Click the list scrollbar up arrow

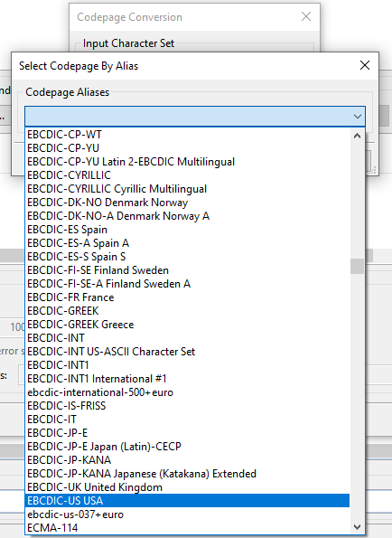(357, 136)
